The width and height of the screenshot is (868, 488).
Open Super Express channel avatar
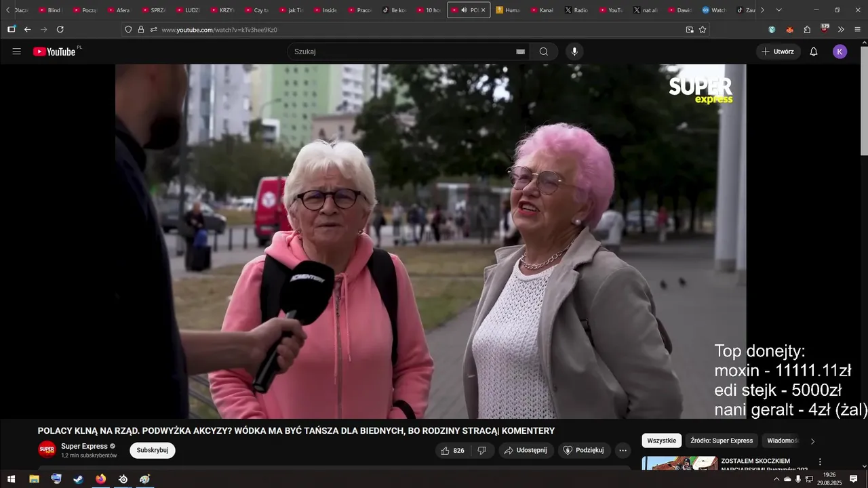(47, 449)
